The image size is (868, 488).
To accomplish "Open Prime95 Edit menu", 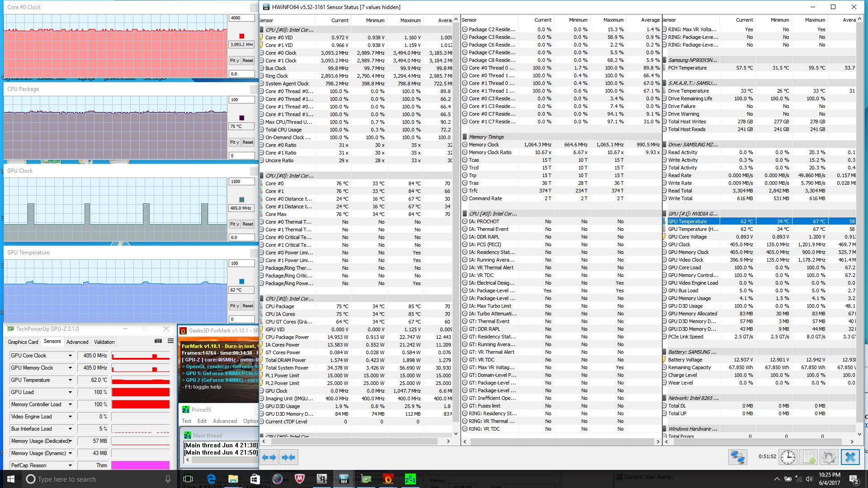I will pyautogui.click(x=202, y=421).
